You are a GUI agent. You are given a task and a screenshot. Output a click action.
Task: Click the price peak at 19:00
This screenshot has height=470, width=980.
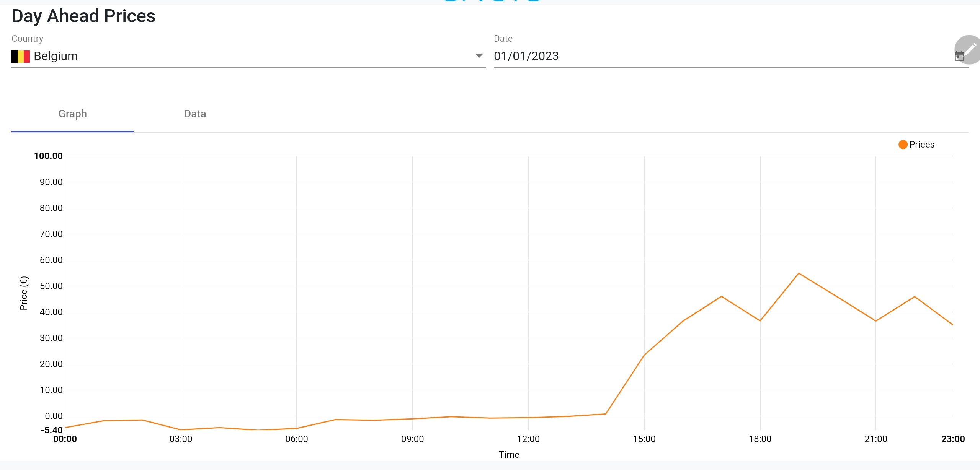799,273
